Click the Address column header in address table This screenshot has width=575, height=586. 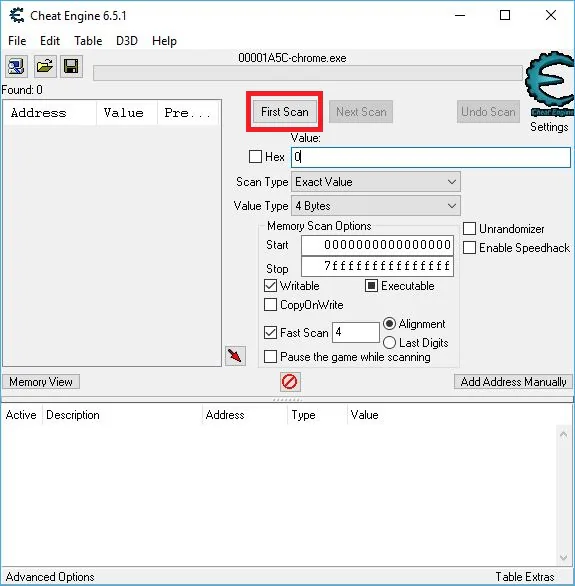pyautogui.click(x=245, y=415)
